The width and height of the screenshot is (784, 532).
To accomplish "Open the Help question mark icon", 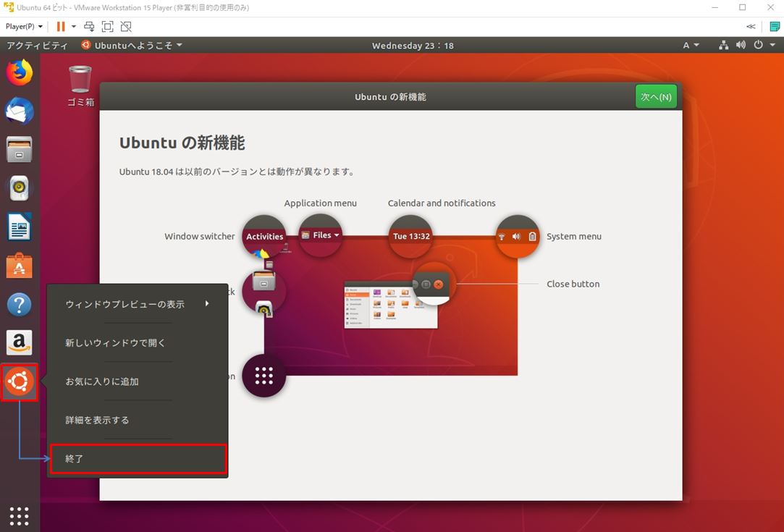I will [20, 304].
